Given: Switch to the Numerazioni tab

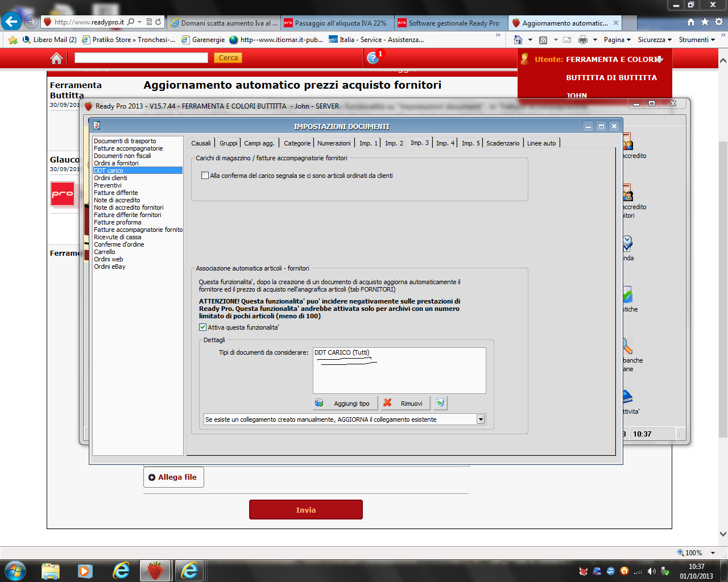Looking at the screenshot, I should tap(334, 143).
